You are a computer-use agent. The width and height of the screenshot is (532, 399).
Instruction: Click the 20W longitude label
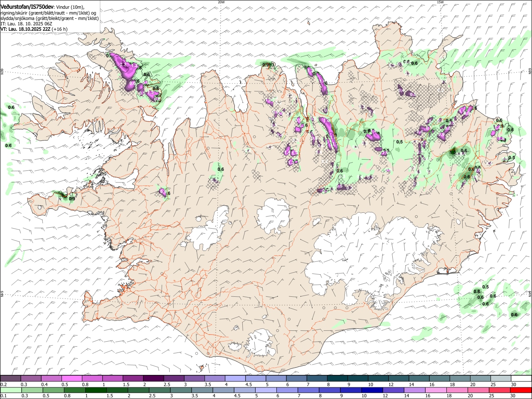click(221, 2)
